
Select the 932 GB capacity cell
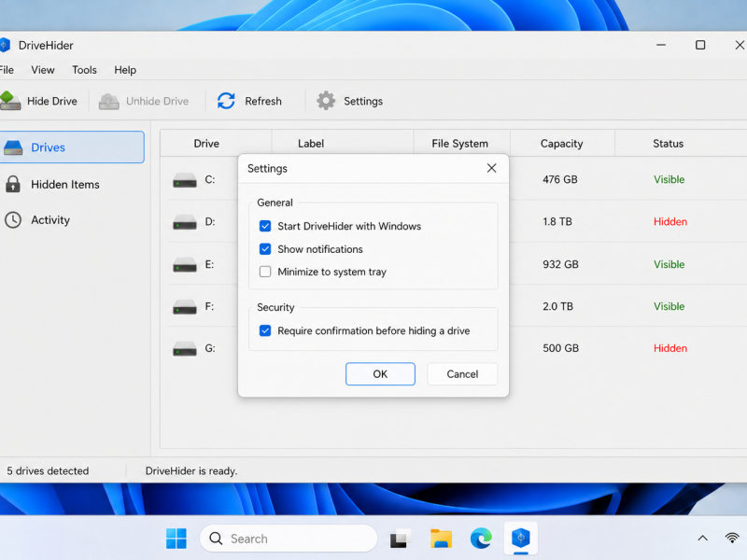(x=561, y=264)
